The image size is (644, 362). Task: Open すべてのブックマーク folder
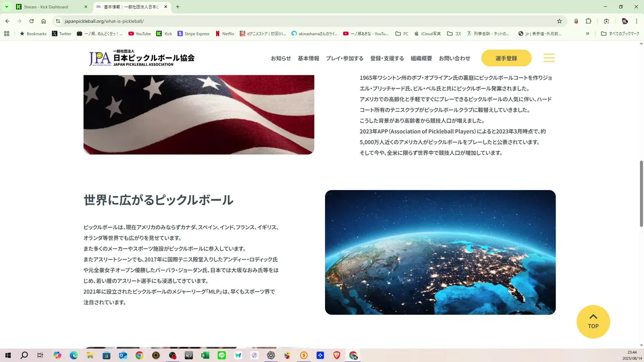[x=620, y=34]
